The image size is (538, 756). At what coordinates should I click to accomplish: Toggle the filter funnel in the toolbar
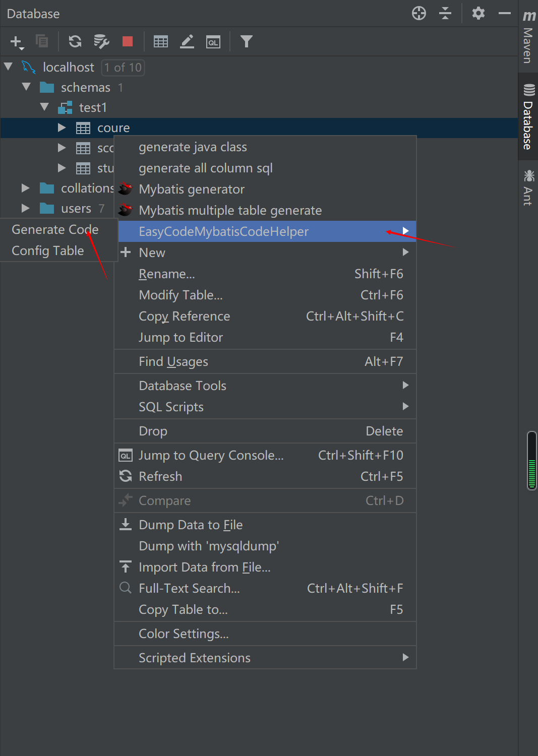click(x=246, y=41)
